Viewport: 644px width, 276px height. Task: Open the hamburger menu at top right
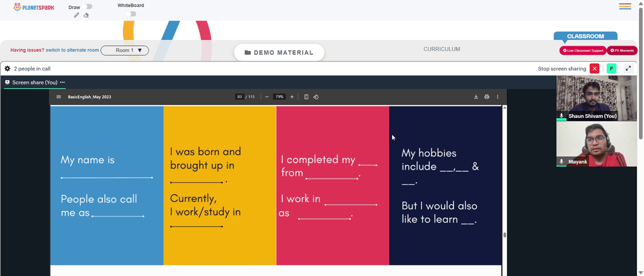pyautogui.click(x=625, y=6)
